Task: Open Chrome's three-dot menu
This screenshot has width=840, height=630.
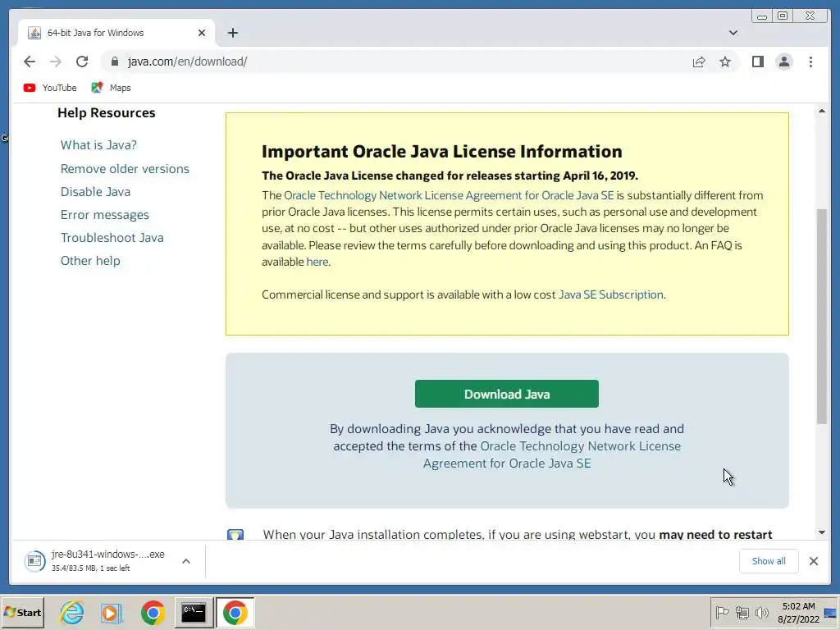Action: coord(810,62)
